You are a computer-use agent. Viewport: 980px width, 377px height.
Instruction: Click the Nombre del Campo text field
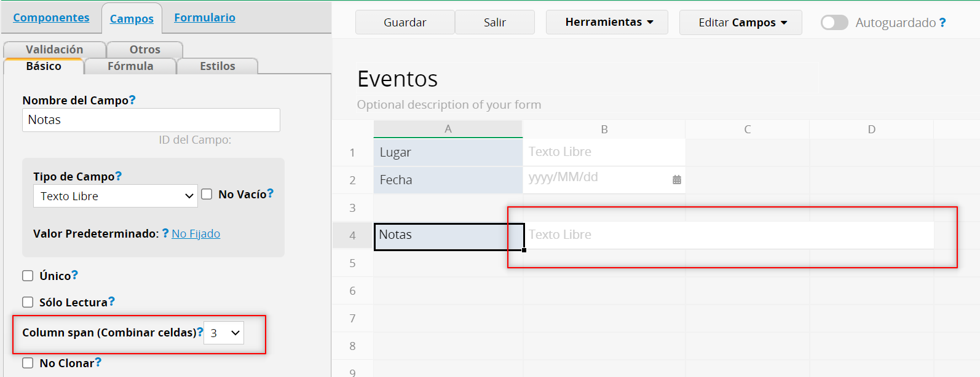[x=151, y=120]
